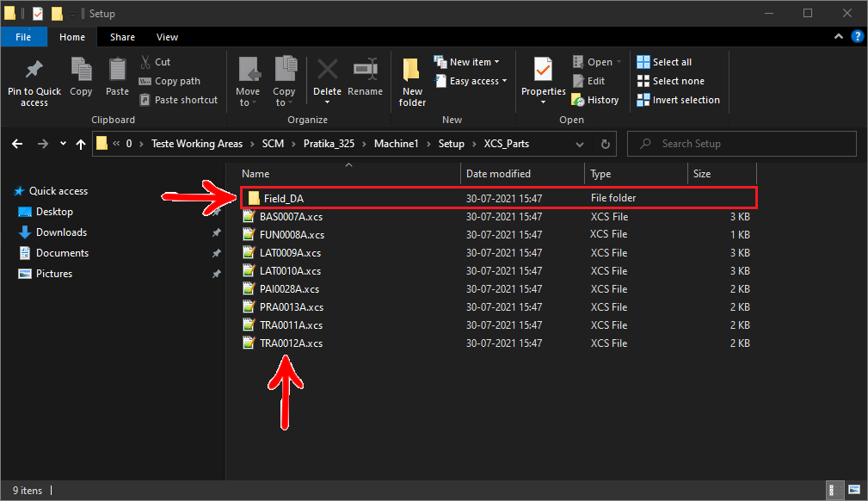Go up one folder level
The image size is (868, 501).
pos(81,144)
